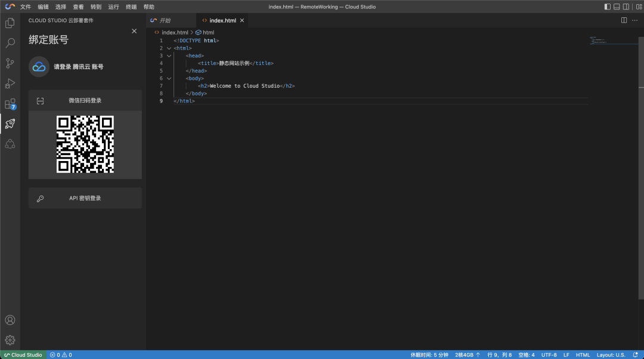The image size is (644, 359).
Task: Open the Extensions icon with badge
Action: tap(10, 104)
